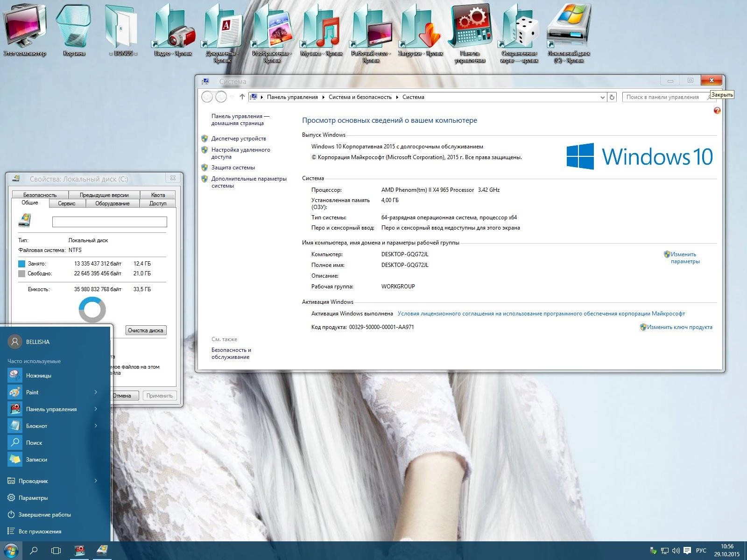Switch to the Квота tab
The height and width of the screenshot is (560, 747).
tap(158, 195)
